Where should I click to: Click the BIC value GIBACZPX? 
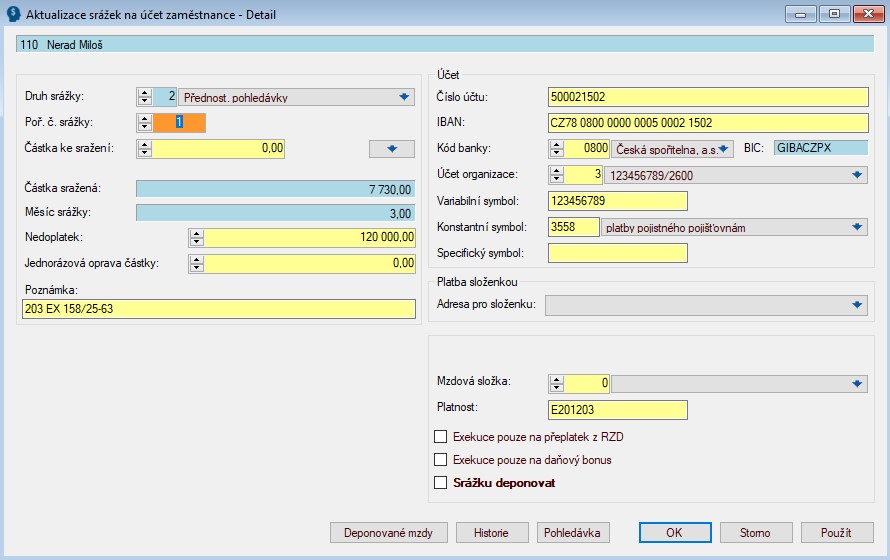821,148
